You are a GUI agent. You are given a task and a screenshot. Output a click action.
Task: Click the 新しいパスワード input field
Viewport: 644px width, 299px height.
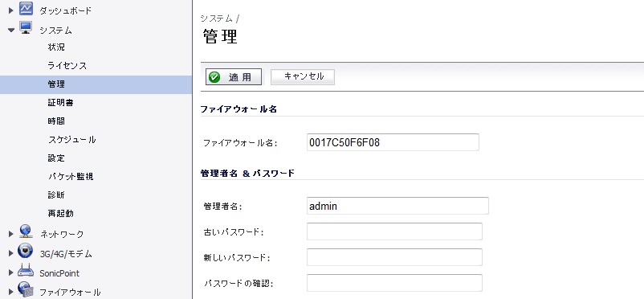(394, 257)
